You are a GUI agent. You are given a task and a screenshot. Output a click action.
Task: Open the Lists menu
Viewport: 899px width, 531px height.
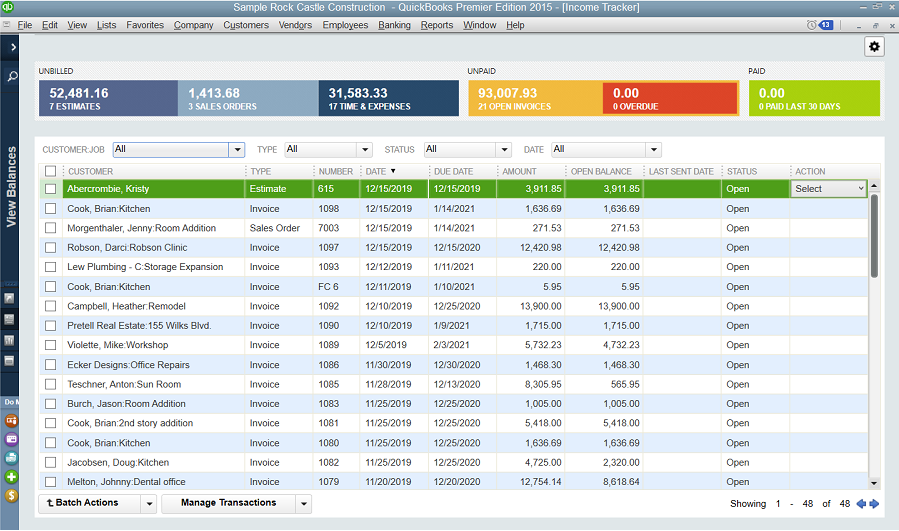(106, 25)
